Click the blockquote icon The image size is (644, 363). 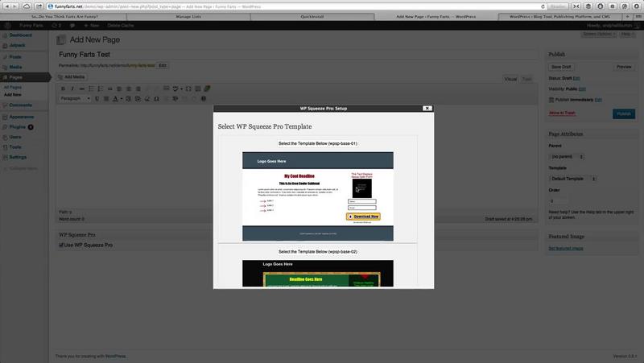110,89
